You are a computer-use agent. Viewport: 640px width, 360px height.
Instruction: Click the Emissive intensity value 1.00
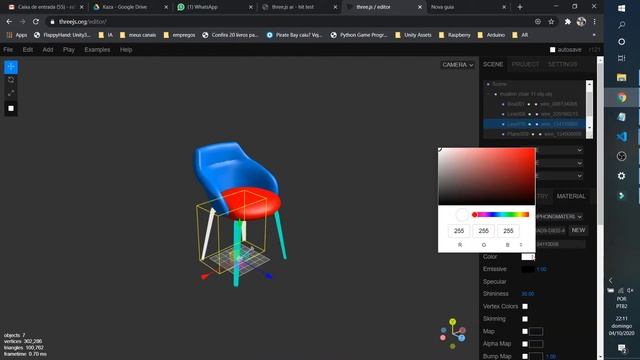pyautogui.click(x=542, y=269)
